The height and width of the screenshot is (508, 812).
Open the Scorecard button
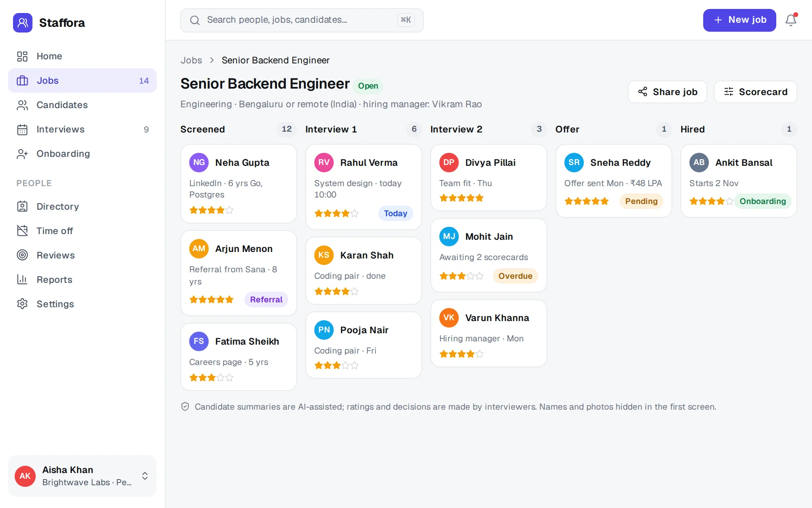756,92
